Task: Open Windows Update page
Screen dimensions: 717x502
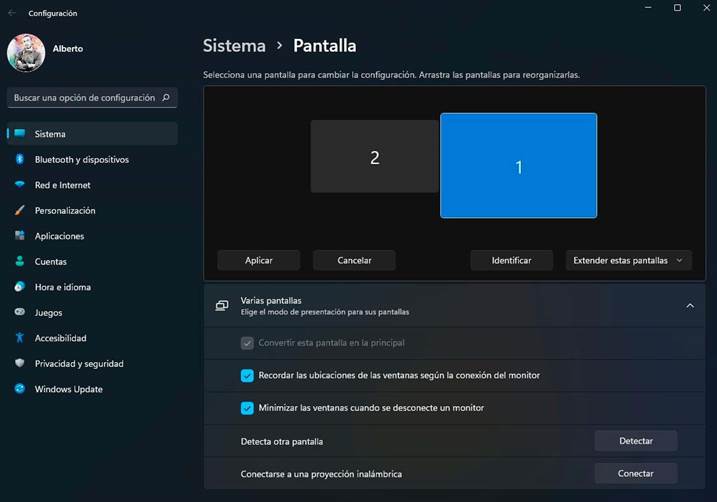Action: click(92, 389)
